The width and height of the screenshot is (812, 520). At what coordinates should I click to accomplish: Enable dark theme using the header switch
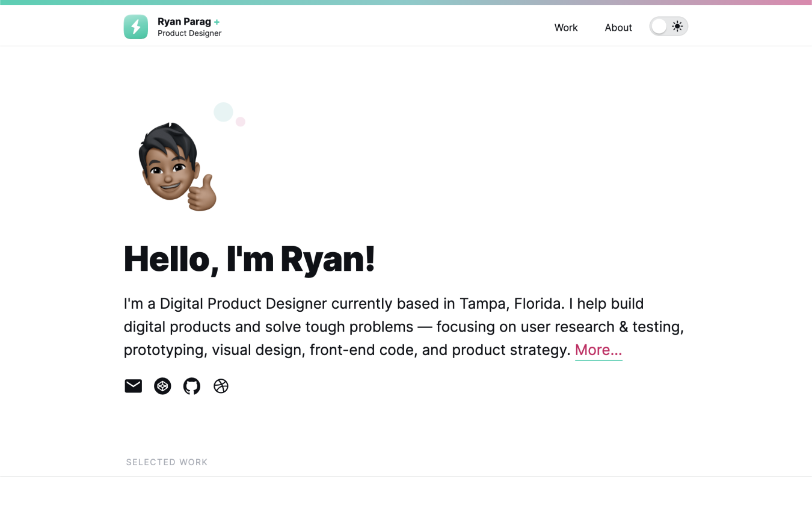coord(668,26)
